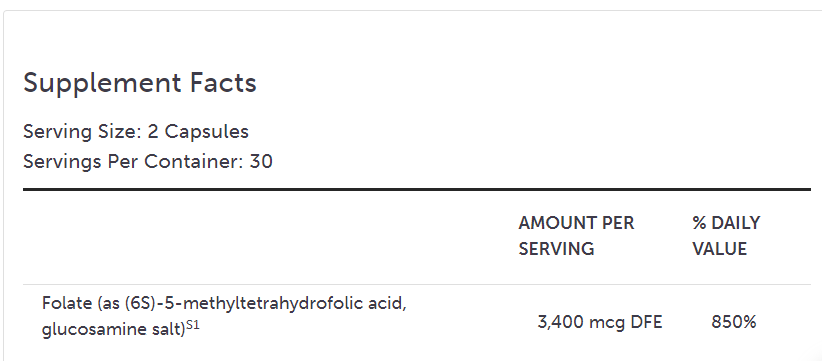Click the thin divider line above Folate row

[x=417, y=285]
